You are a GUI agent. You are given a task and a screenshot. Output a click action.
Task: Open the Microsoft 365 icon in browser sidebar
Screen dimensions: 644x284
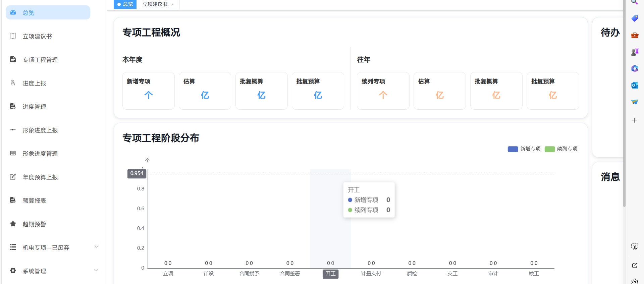(635, 68)
